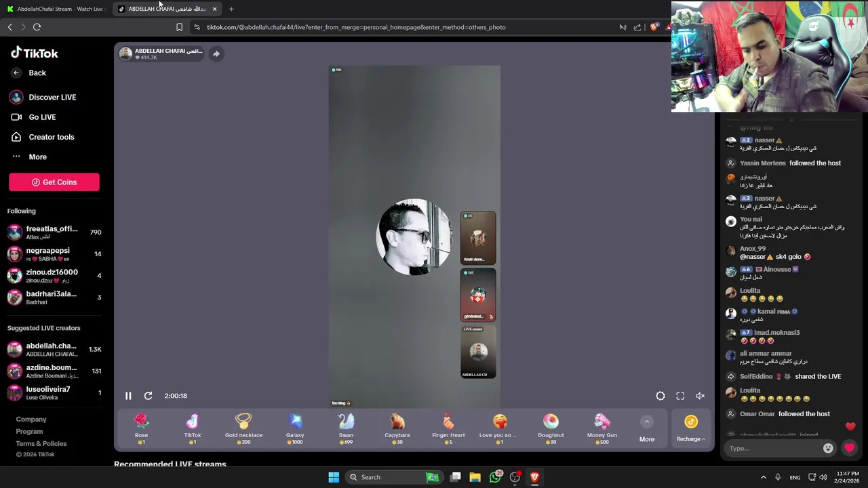The height and width of the screenshot is (488, 868).
Task: Click the TikTok logo
Action: tap(34, 53)
